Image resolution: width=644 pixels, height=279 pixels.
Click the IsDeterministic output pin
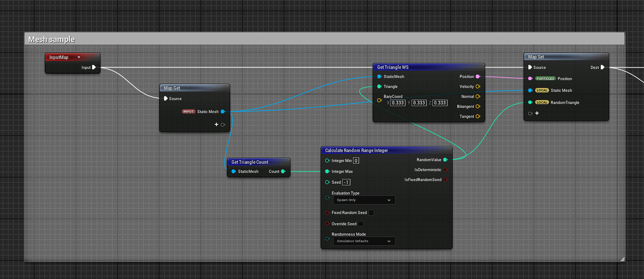pos(445,170)
